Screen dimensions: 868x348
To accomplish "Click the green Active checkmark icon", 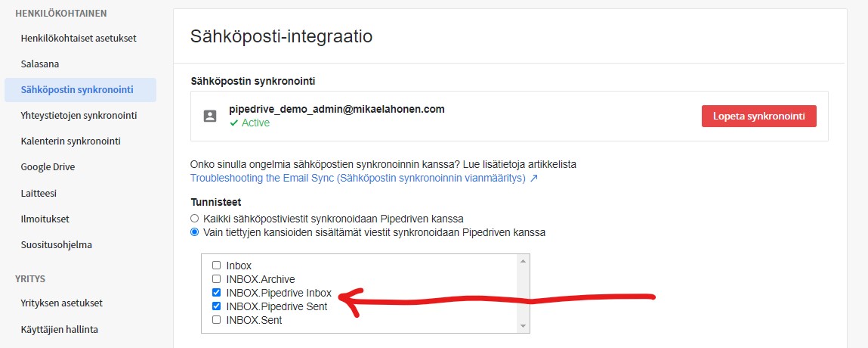I will pyautogui.click(x=233, y=123).
